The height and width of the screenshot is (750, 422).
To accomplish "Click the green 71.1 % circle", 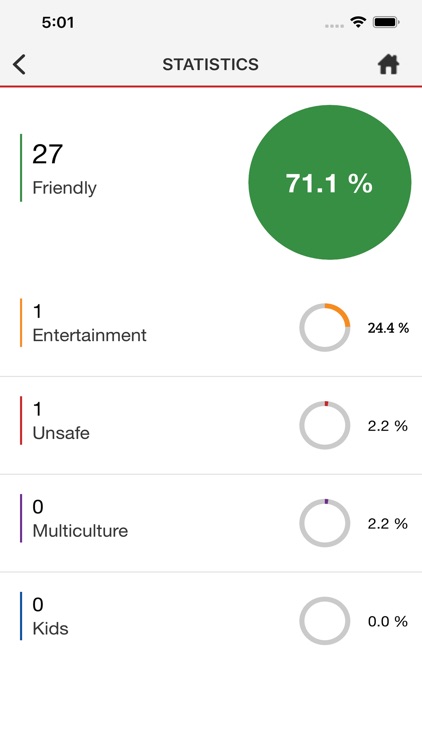I will pyautogui.click(x=330, y=182).
